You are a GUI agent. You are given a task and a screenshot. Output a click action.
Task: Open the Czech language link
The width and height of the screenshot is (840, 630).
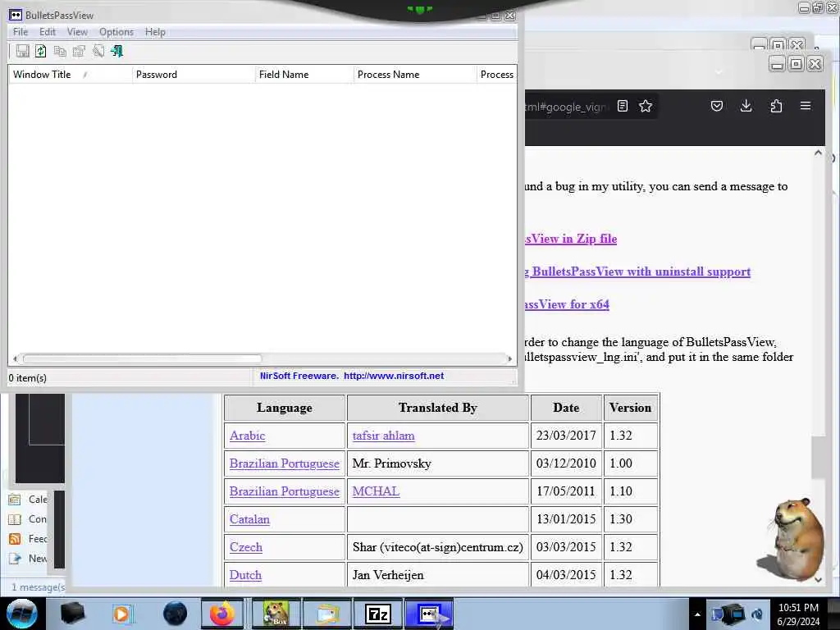coord(245,547)
